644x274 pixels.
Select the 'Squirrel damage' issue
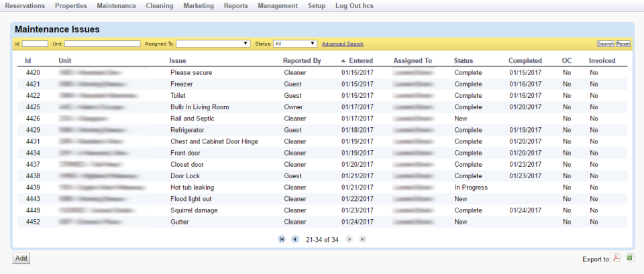click(x=194, y=210)
